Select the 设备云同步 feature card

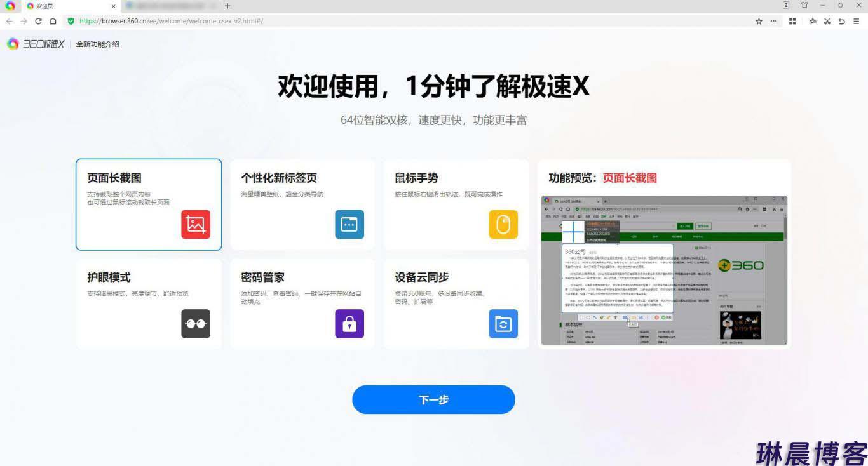(x=456, y=303)
